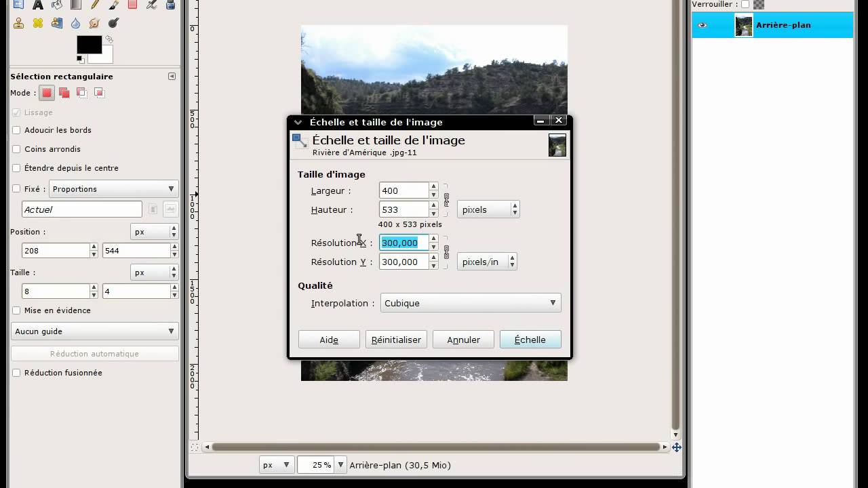Select the Arrière-plan layer thumbnail
The height and width of the screenshot is (488, 868).
click(744, 25)
